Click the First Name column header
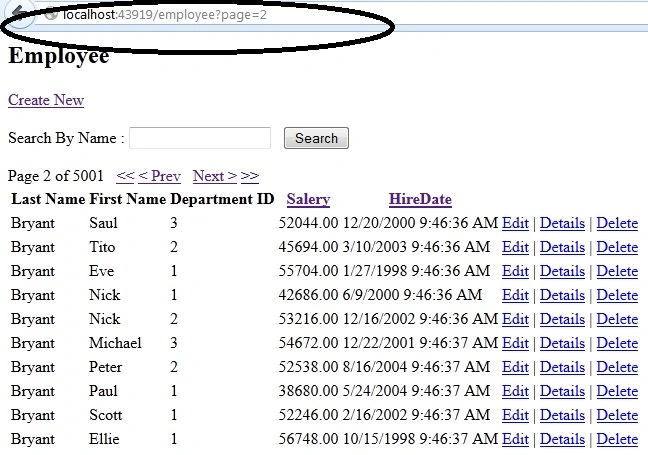 point(128,199)
